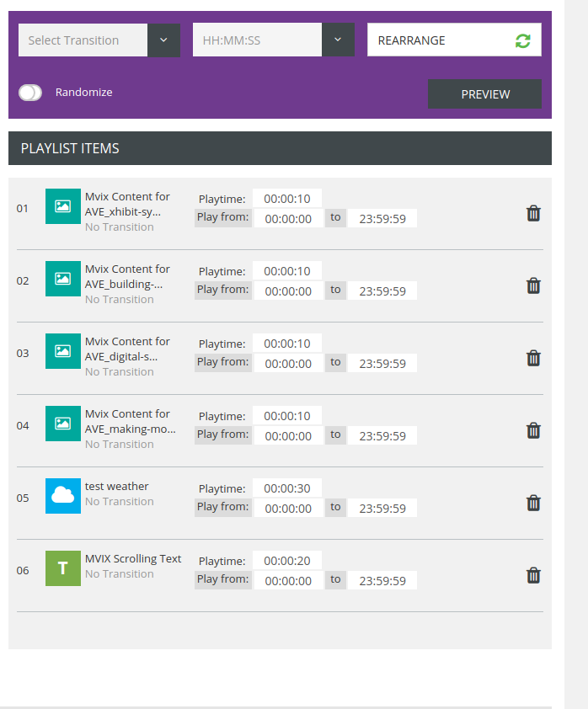Click Play from time field for item 01
This screenshot has height=709, width=588.
289,218
